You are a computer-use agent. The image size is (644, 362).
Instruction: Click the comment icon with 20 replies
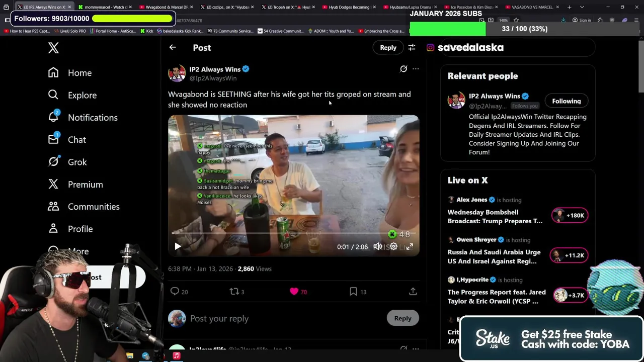(179, 292)
